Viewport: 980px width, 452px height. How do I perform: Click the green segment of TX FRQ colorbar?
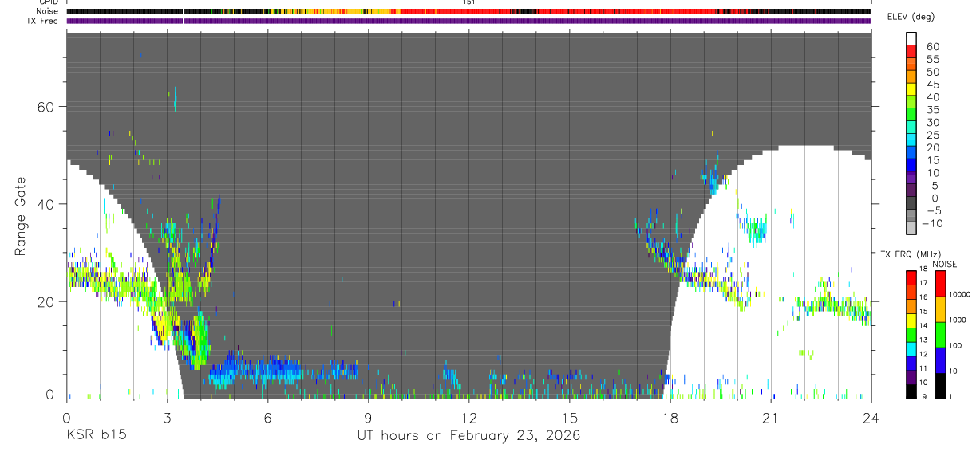(911, 335)
